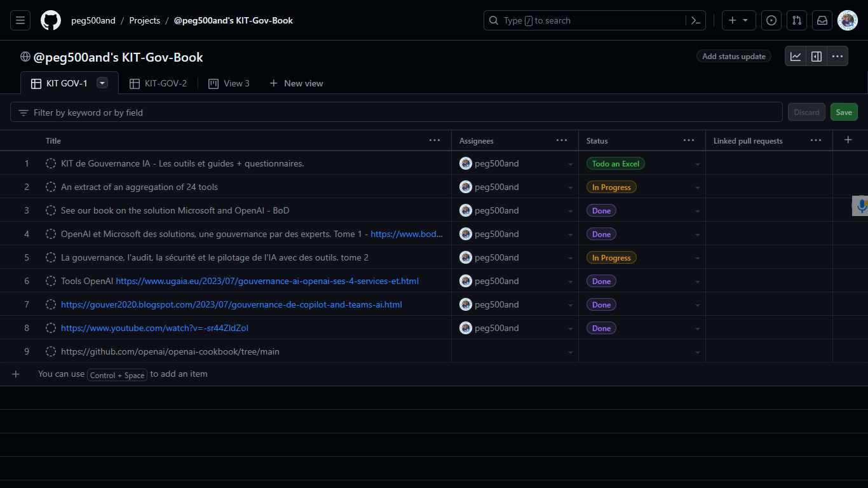Open the issues icon in header

[771, 20]
